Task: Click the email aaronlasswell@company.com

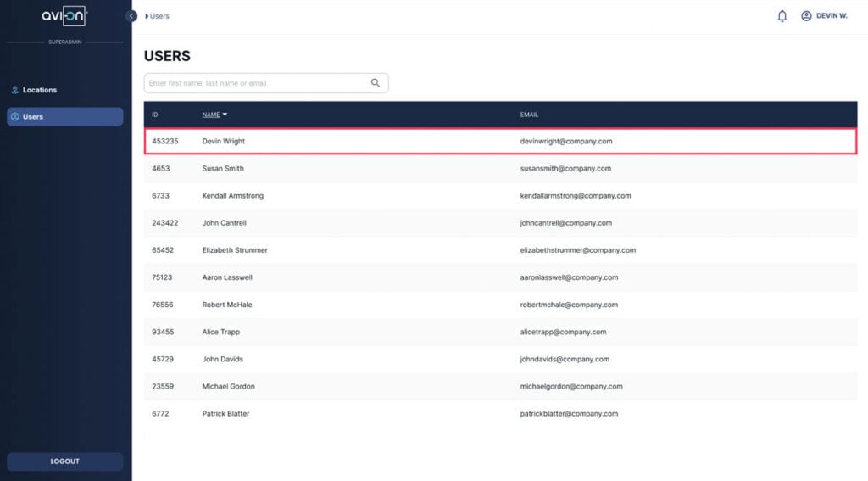Action: [x=569, y=277]
